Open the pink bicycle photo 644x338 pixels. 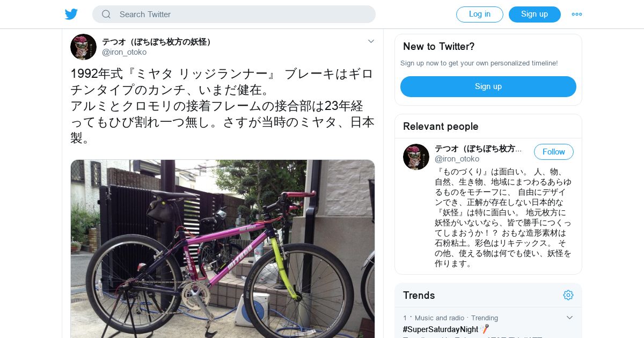point(223,248)
